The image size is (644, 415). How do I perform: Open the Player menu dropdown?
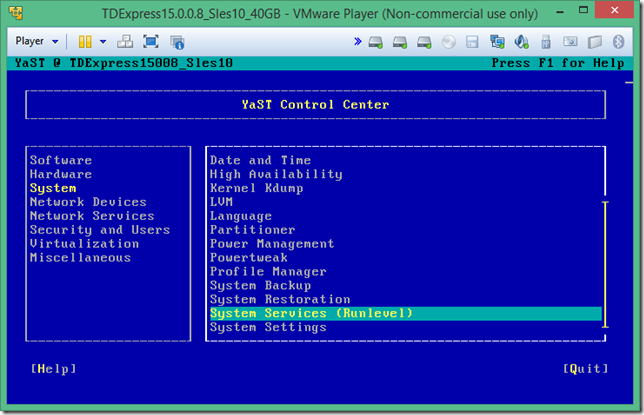[37, 41]
